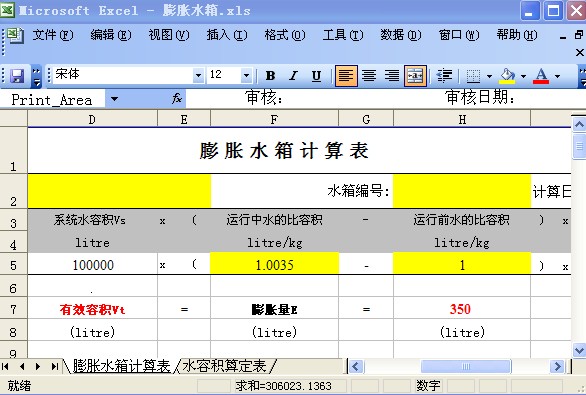Open the font name dropdown showing 宋体
Image resolution: width=586 pixels, height=395 pixels.
(198, 76)
